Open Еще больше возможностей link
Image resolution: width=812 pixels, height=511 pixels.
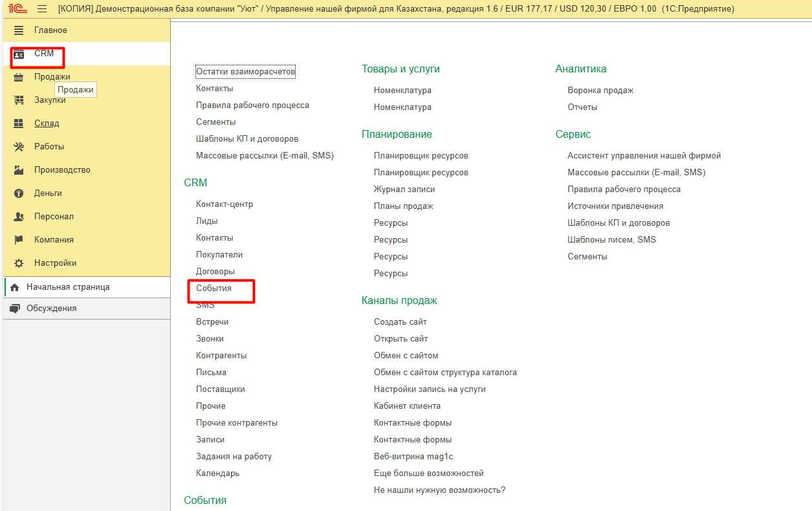429,473
